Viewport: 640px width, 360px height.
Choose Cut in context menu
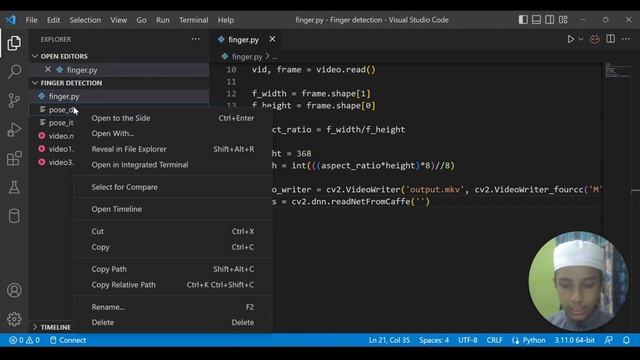click(x=173, y=231)
